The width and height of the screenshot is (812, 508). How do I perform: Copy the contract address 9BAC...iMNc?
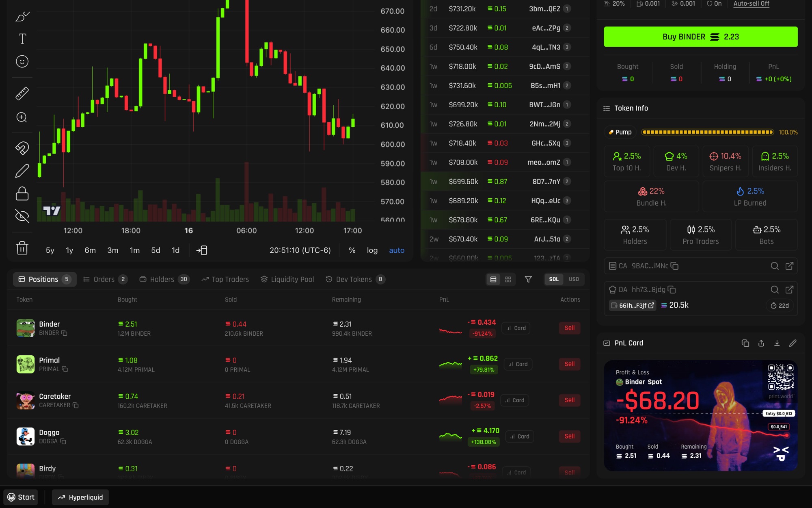[x=674, y=266]
